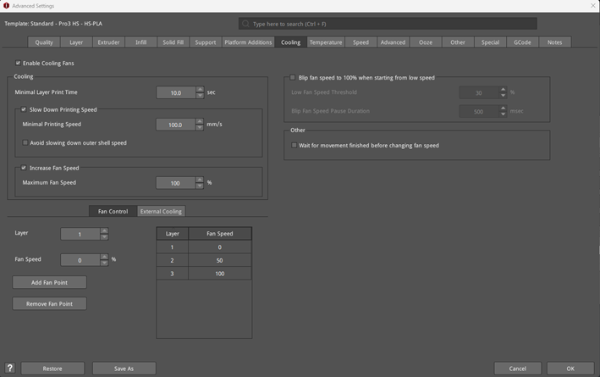Screen dimensions: 600x377
Task: Increase Minimal Printing Speed stepper
Action: pyautogui.click(x=199, y=121)
